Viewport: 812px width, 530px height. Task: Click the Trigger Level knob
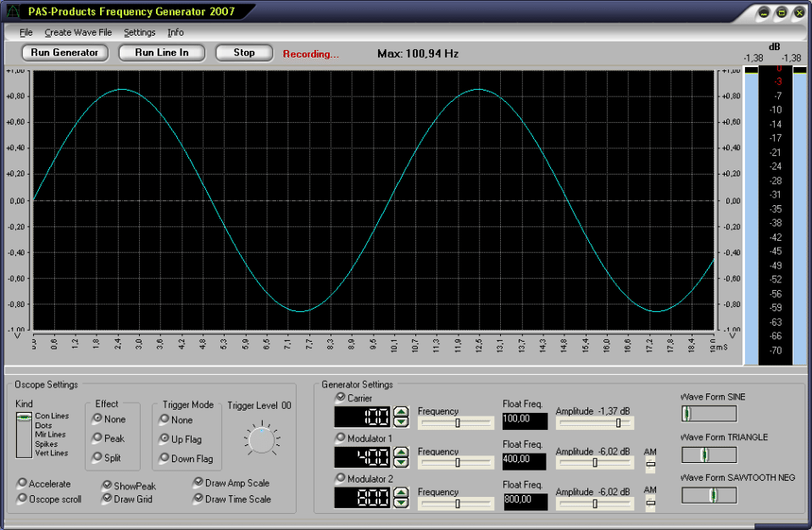pos(261,439)
